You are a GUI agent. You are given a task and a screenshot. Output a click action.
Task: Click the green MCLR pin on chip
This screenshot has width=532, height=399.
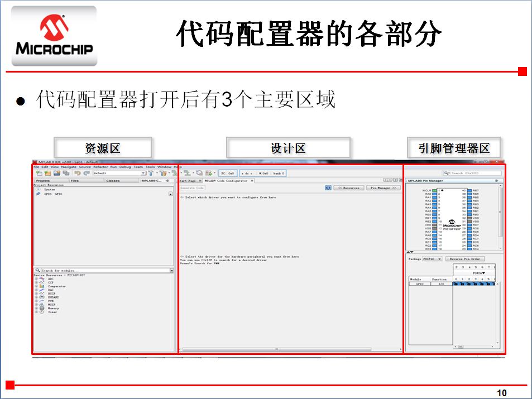435,190
